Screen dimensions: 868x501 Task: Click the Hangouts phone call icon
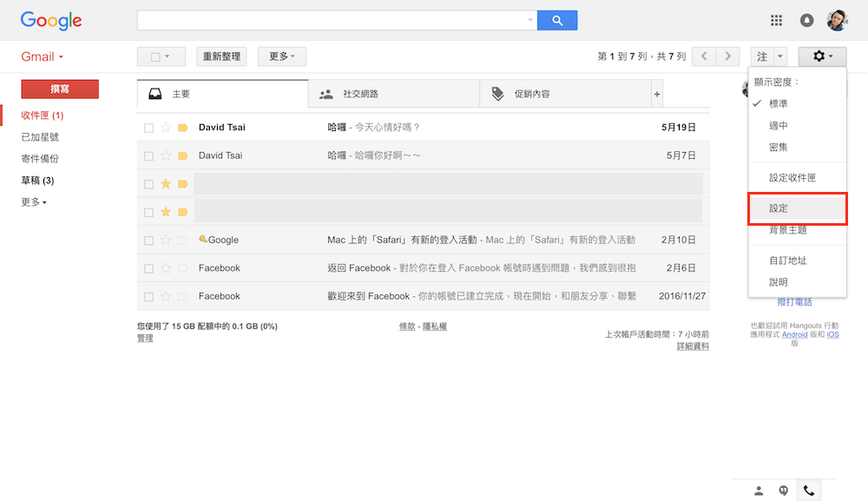809,491
